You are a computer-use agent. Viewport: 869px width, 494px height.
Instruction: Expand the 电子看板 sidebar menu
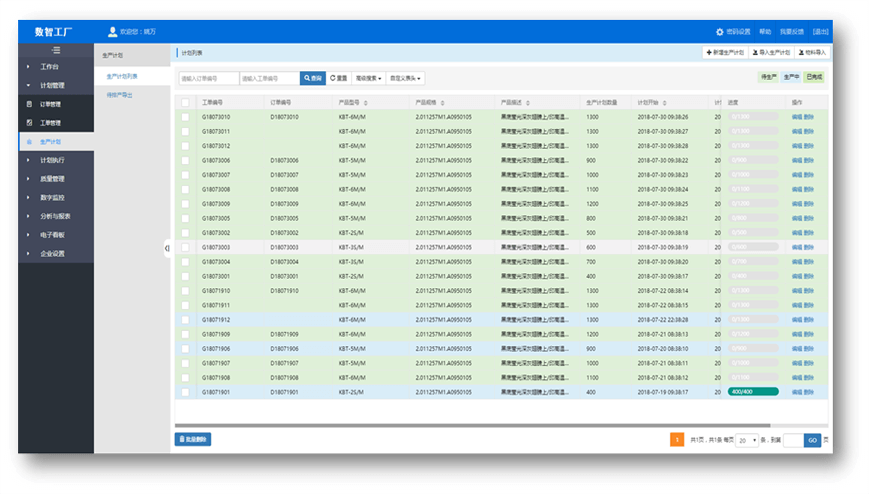tap(55, 235)
